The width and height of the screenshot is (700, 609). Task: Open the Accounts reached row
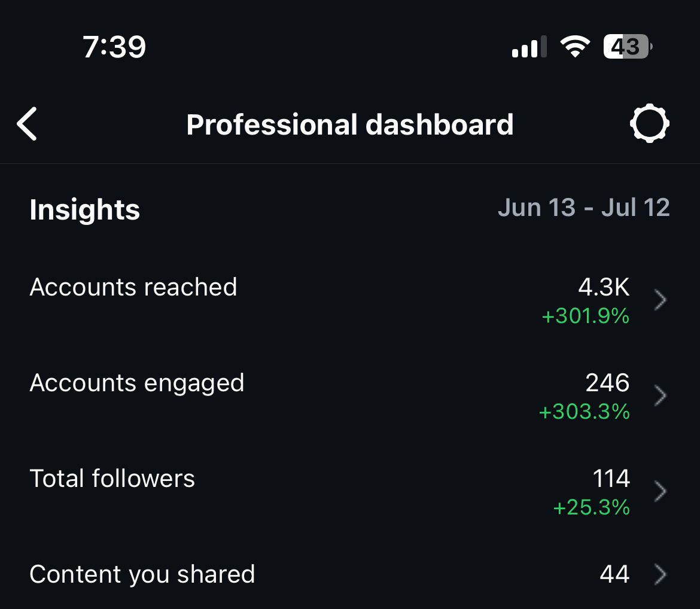click(x=350, y=300)
